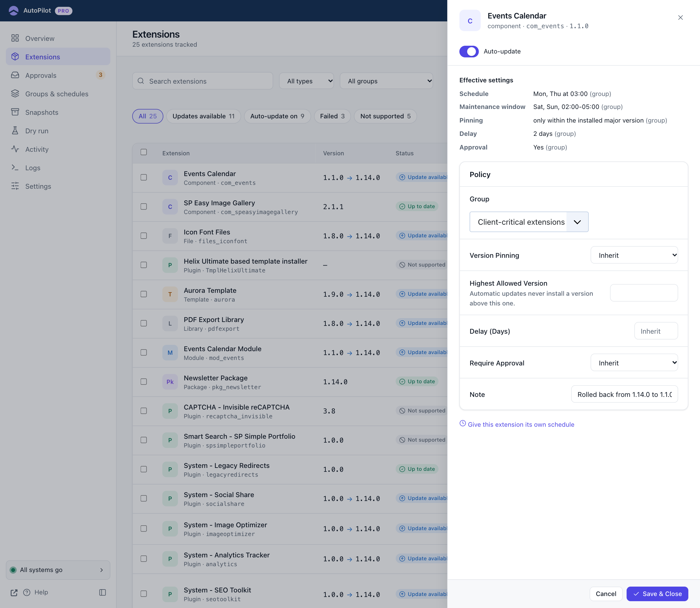Screen dimensions: 700x608
Task: Tick the select-all checkbox in table header
Action: point(144,152)
